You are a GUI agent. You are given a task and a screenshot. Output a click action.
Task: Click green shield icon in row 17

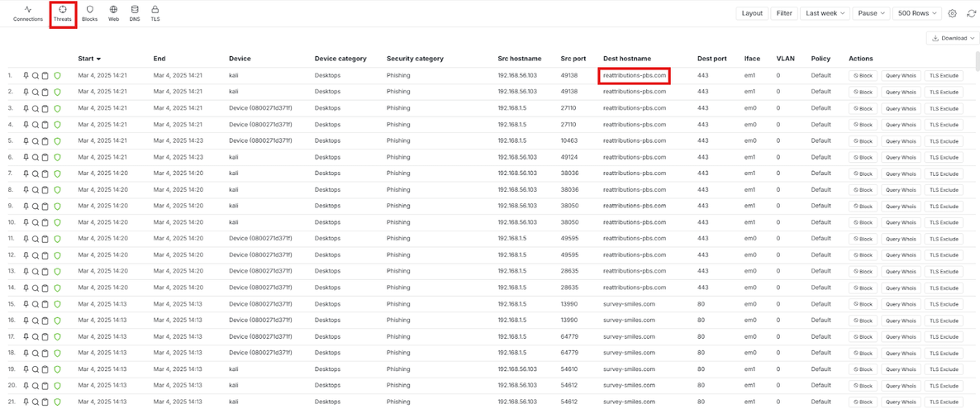(x=57, y=336)
